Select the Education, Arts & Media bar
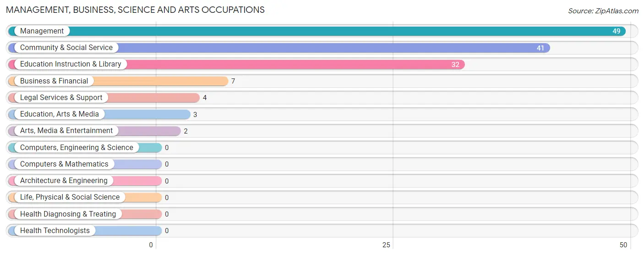The image size is (644, 256). pyautogui.click(x=99, y=114)
